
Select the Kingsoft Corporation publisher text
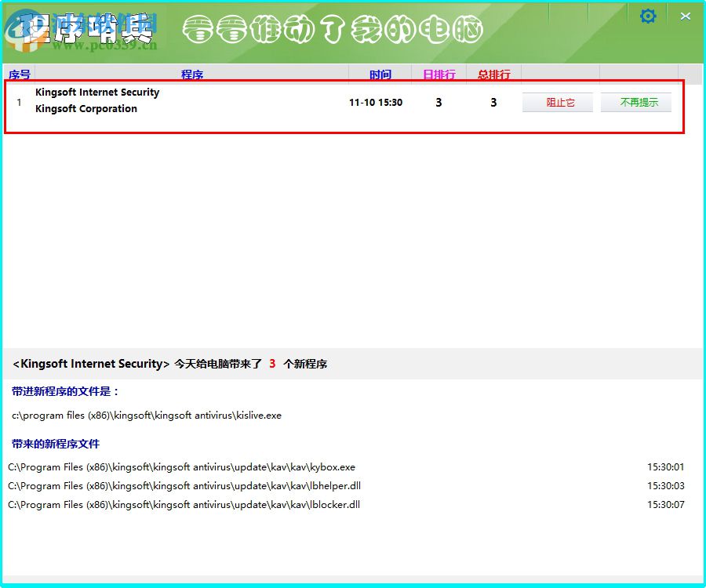click(x=86, y=109)
